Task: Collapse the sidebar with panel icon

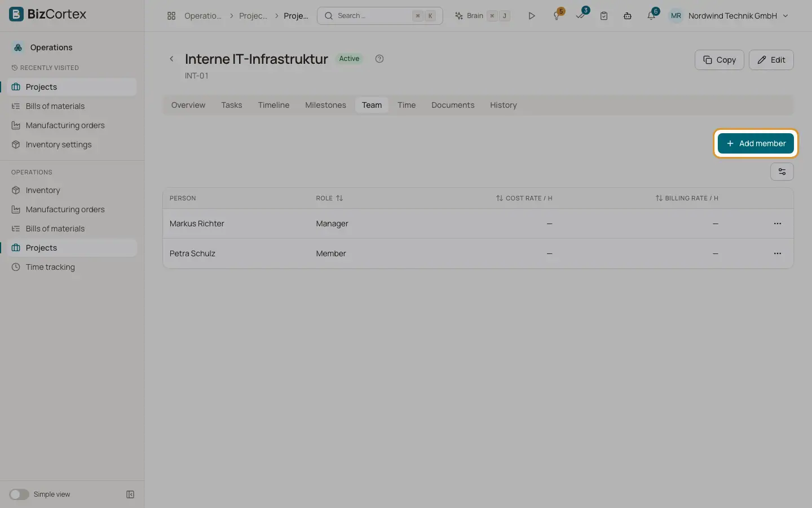Action: pyautogui.click(x=130, y=494)
